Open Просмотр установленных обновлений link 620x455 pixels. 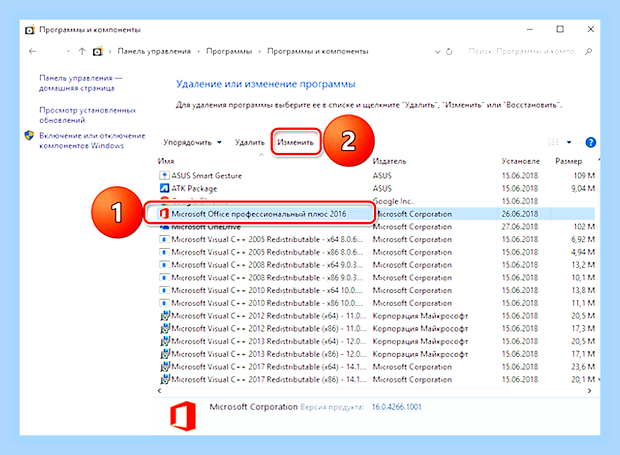87,115
